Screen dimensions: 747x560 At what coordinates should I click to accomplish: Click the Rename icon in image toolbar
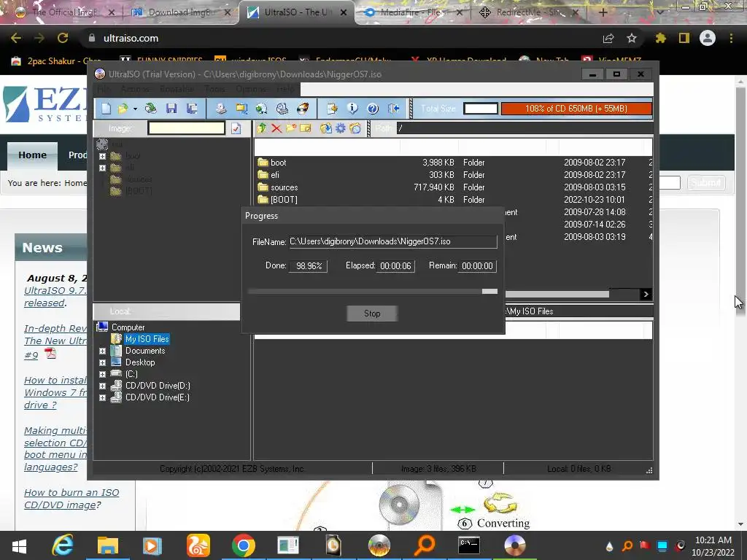coord(306,128)
